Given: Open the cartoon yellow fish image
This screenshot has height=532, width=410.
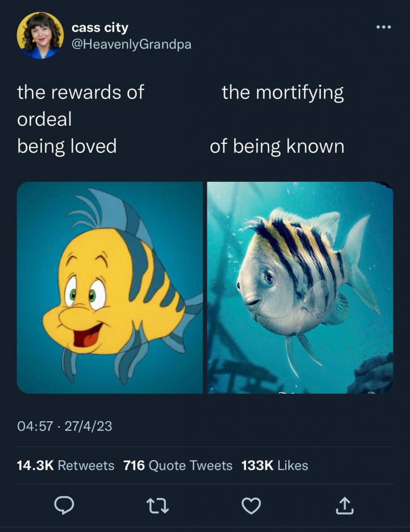Looking at the screenshot, I should tap(110, 287).
